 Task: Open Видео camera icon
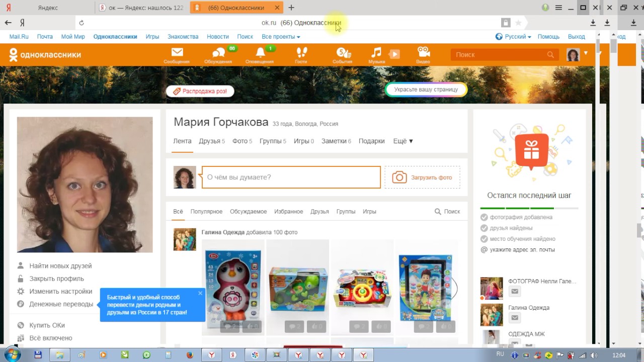tap(424, 52)
